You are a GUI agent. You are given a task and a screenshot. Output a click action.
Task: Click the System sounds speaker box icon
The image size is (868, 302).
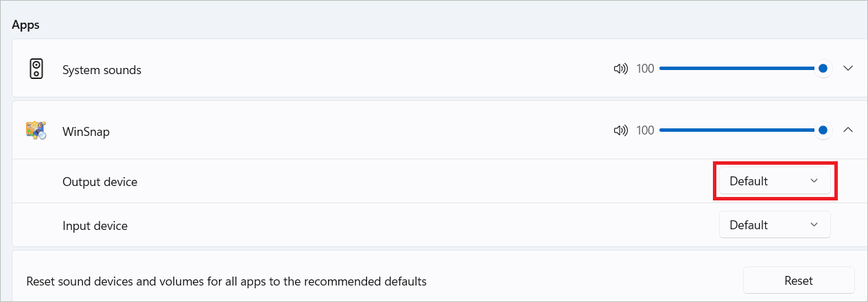pyautogui.click(x=36, y=69)
